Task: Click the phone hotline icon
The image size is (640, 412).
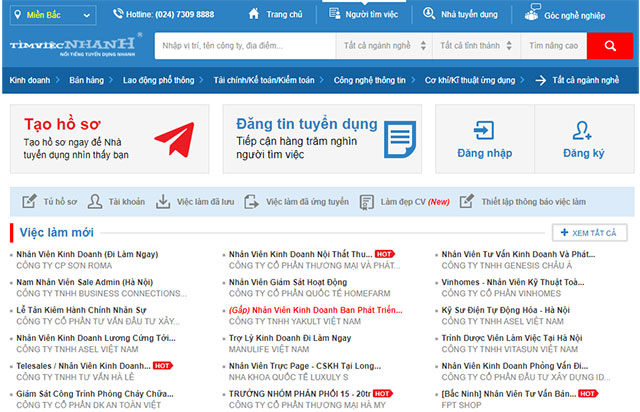Action: 118,14
